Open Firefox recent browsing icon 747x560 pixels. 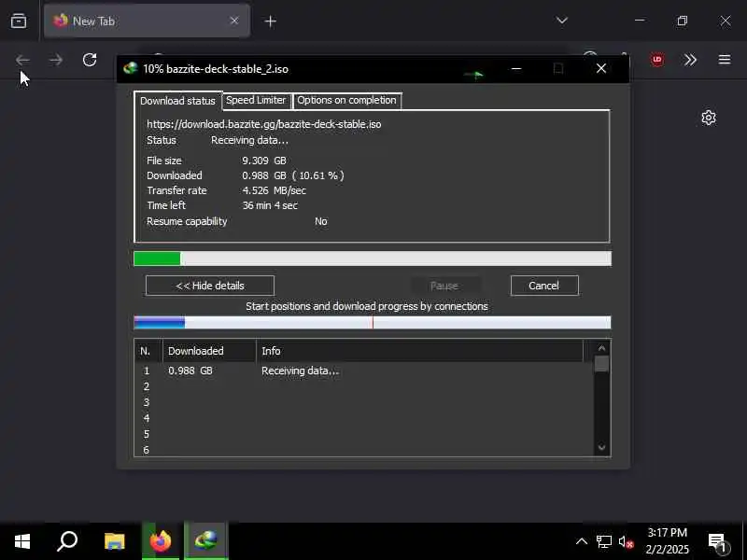(x=19, y=21)
